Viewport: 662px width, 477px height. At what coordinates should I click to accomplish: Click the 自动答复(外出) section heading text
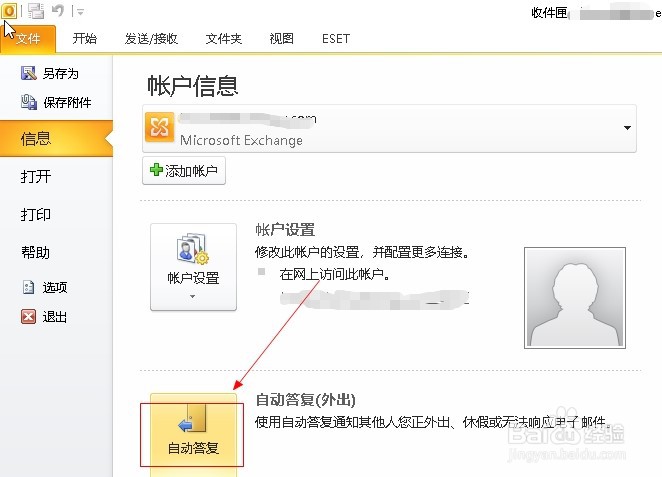tap(306, 400)
